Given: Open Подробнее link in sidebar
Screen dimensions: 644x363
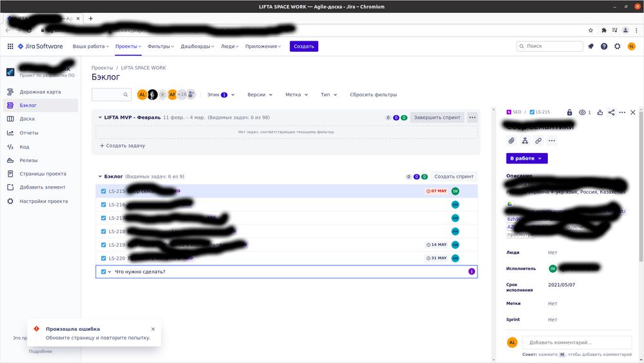Looking at the screenshot, I should [x=41, y=351].
